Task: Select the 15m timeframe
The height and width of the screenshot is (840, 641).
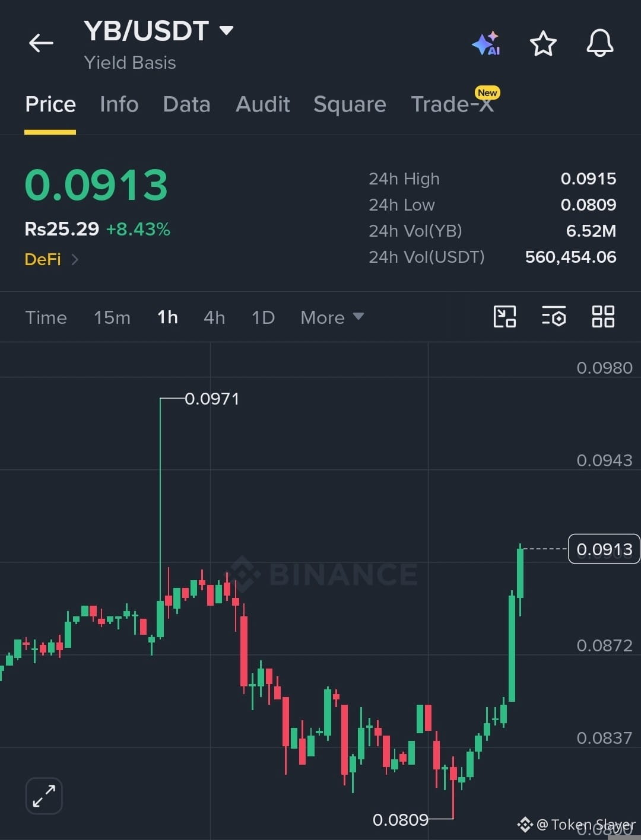Action: point(112,317)
